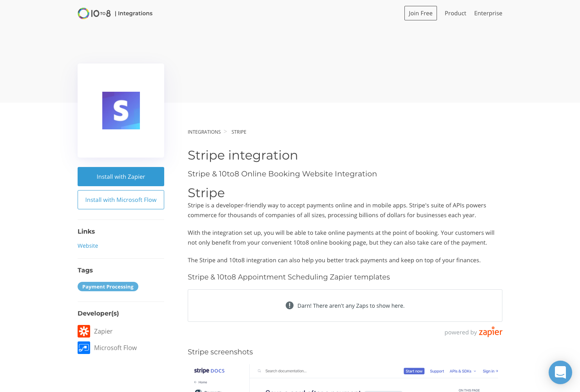Click the Stripe logo card
The height and width of the screenshot is (392, 580).
[x=121, y=111]
